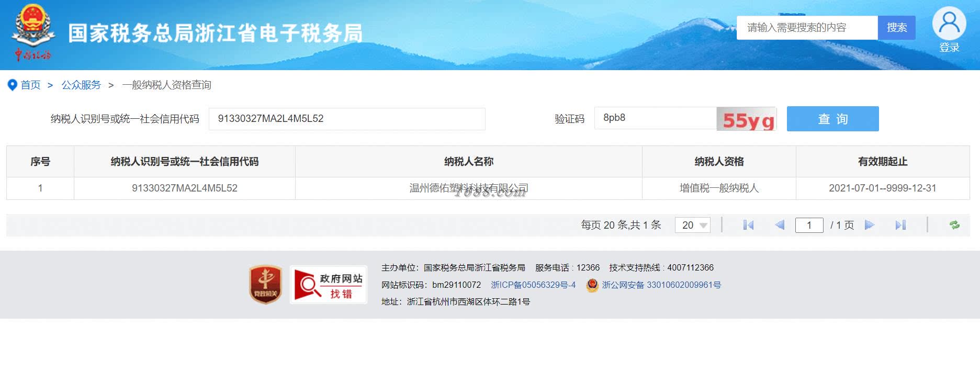Screen dimensions: 980x382
Task: Click the national tax emblem logo
Action: tap(33, 32)
